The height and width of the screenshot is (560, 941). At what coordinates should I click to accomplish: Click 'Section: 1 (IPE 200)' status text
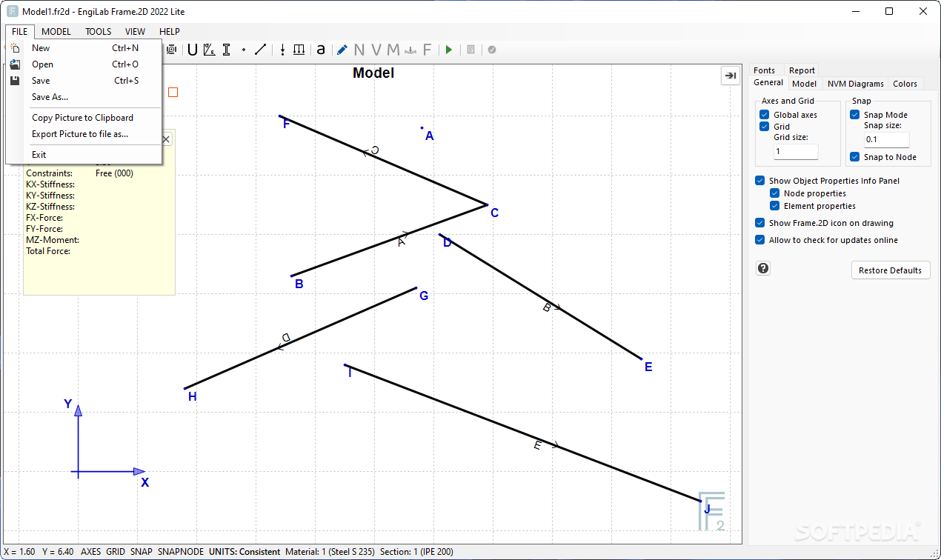tap(416, 552)
